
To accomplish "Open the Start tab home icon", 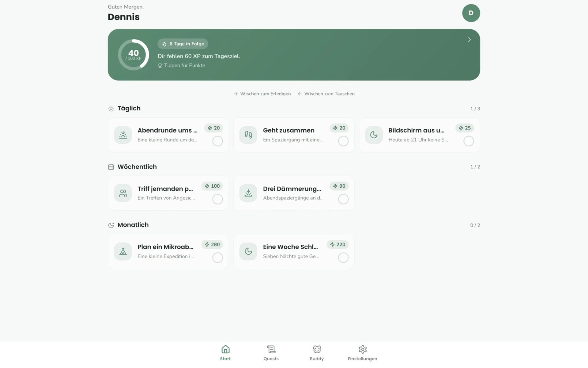I will [225, 349].
